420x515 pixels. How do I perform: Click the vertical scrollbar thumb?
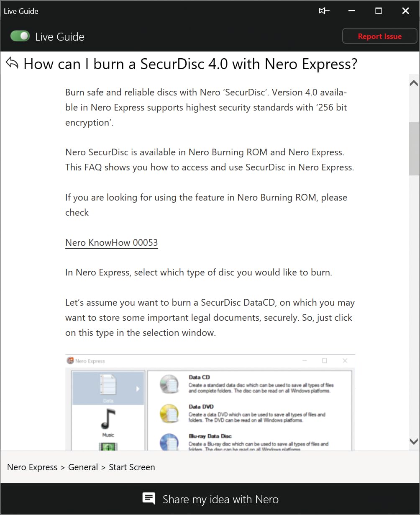(414, 149)
